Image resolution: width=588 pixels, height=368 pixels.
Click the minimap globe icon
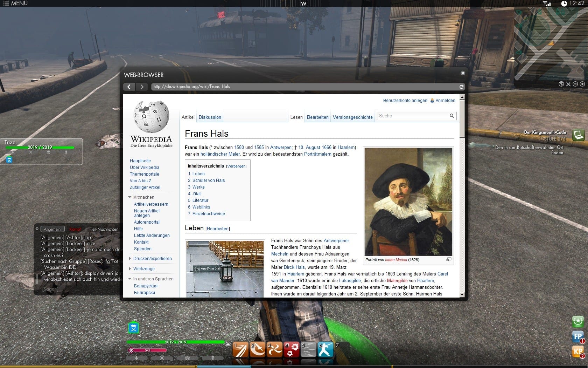coord(561,84)
